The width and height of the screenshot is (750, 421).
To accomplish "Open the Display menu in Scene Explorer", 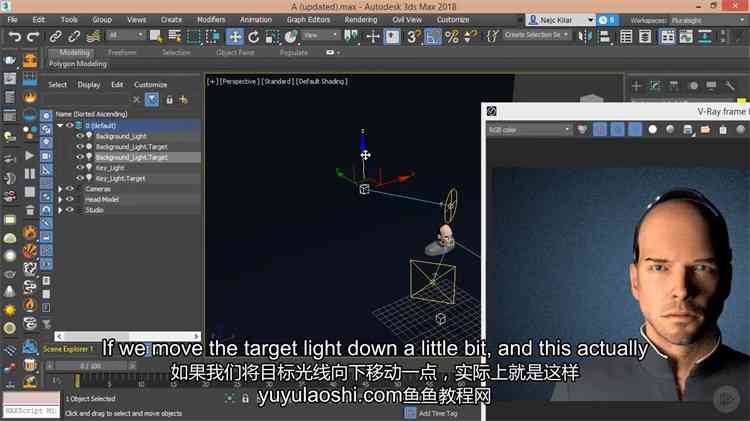I will (88, 85).
